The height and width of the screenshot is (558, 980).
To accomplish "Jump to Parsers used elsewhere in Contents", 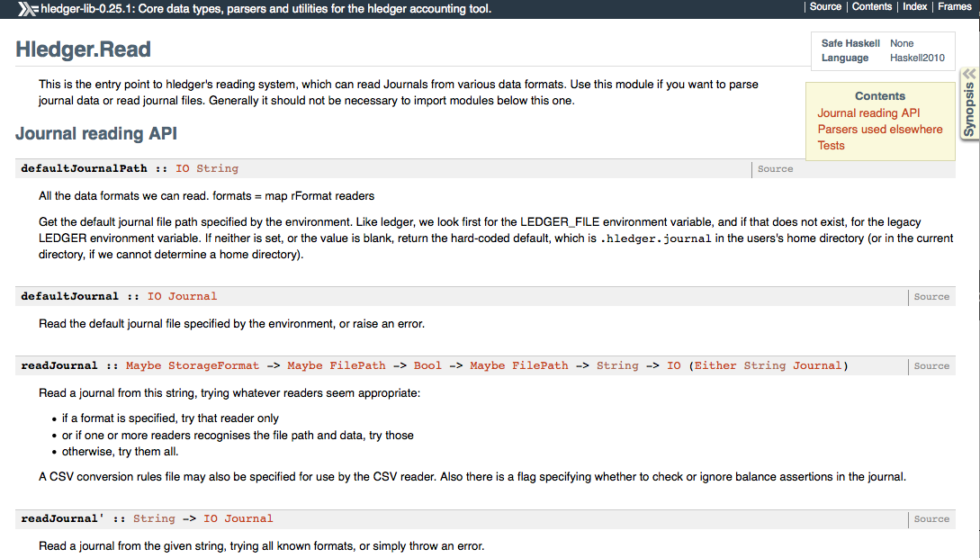I will click(880, 129).
